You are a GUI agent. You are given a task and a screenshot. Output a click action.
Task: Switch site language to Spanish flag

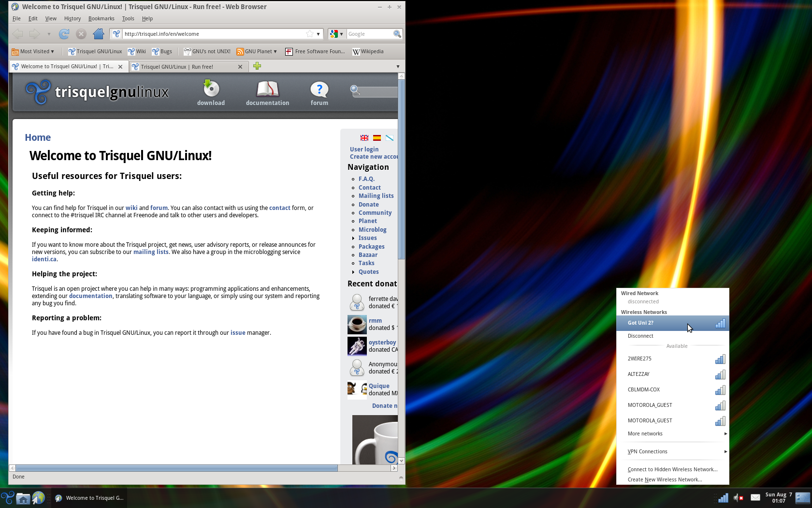click(377, 138)
